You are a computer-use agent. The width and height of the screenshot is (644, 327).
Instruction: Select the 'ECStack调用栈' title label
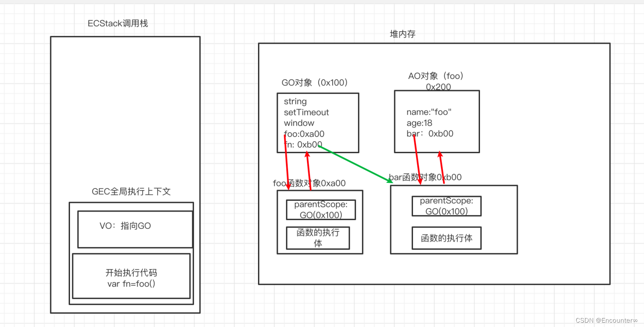tap(118, 24)
